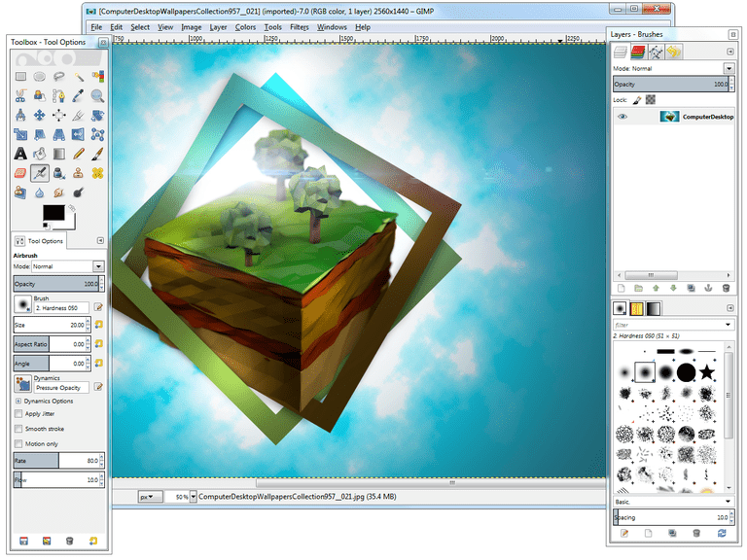
Task: Select the Measure compass tool
Action: [x=20, y=116]
